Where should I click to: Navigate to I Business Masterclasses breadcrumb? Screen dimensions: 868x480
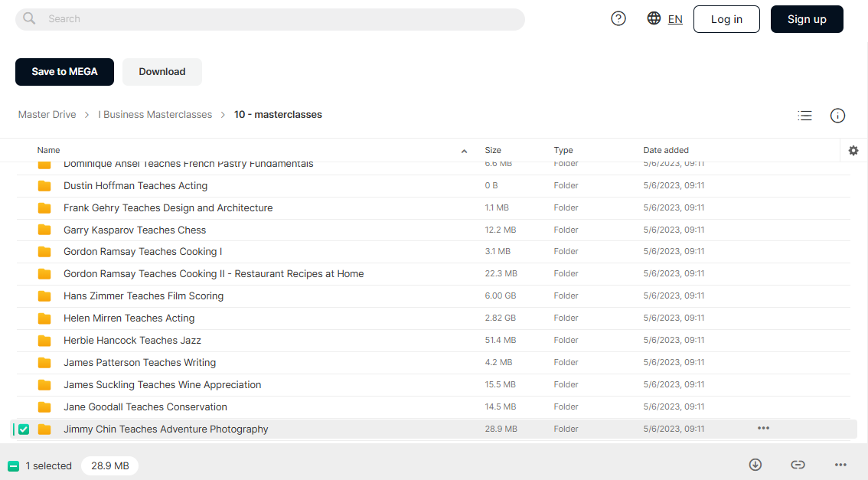tap(155, 115)
